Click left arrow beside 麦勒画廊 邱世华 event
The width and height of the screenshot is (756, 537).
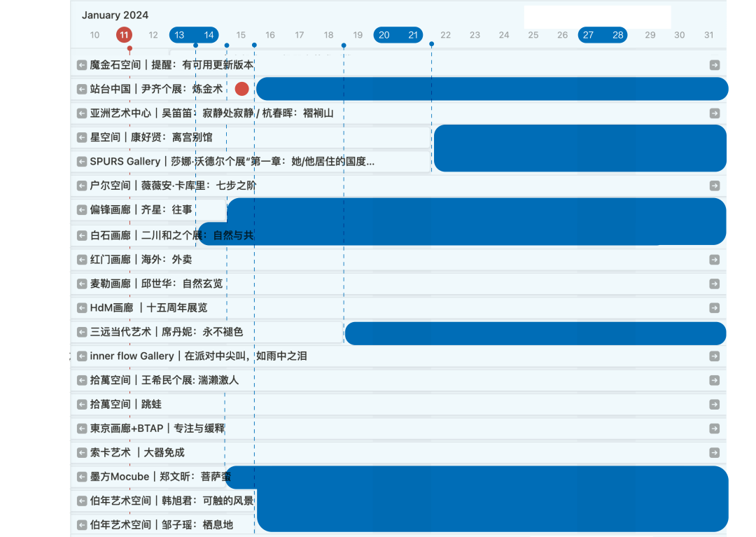pyautogui.click(x=82, y=284)
